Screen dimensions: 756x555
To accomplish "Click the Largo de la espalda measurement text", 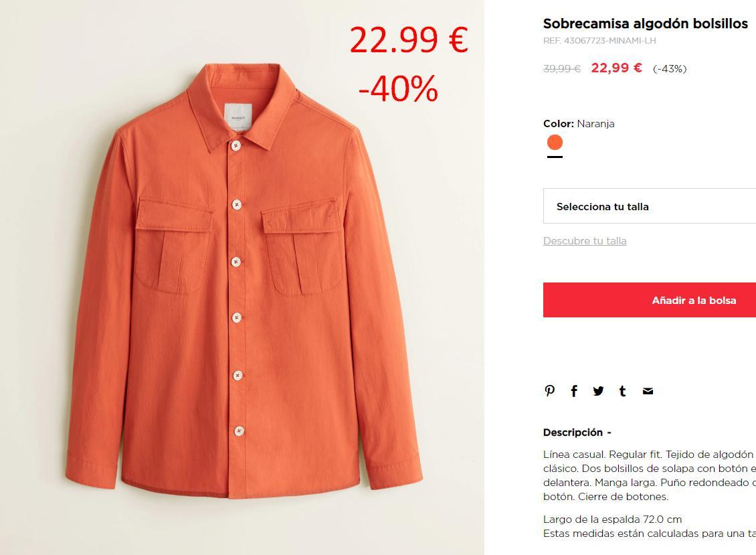I will tap(612, 520).
